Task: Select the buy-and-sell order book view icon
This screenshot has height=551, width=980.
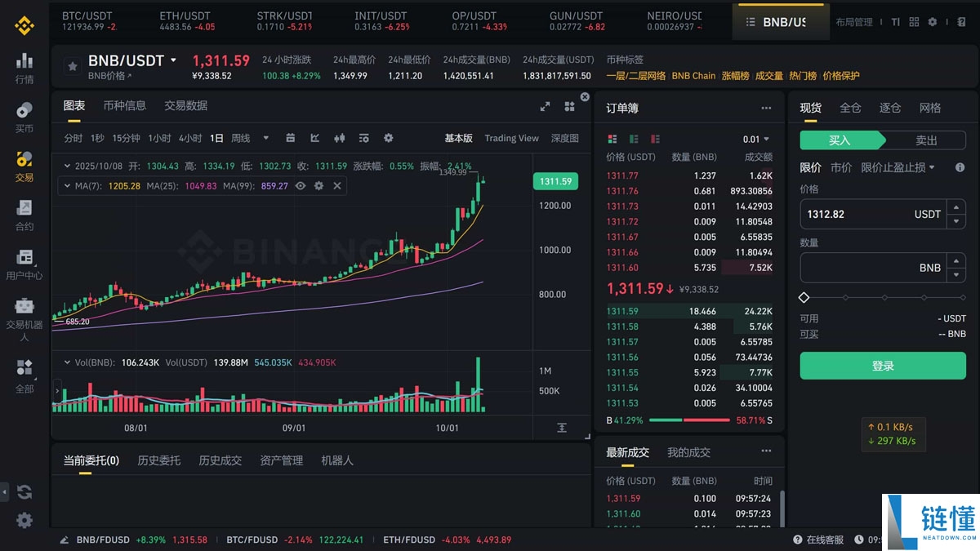Action: coord(613,139)
